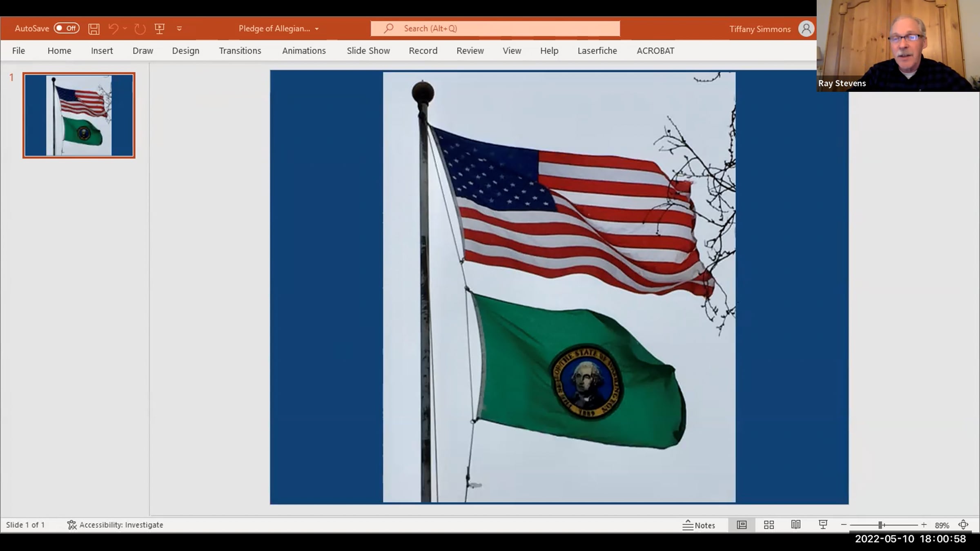
Task: Open the File menu
Action: (x=18, y=51)
